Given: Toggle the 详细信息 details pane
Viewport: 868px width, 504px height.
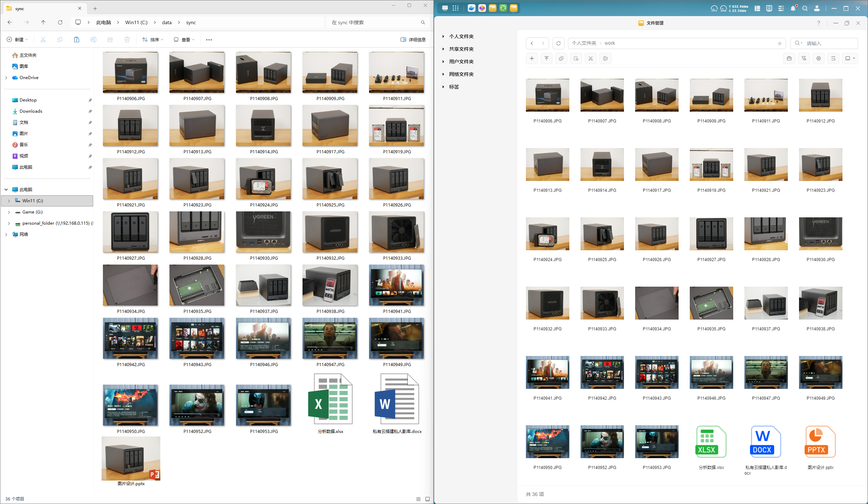Looking at the screenshot, I should click(413, 40).
